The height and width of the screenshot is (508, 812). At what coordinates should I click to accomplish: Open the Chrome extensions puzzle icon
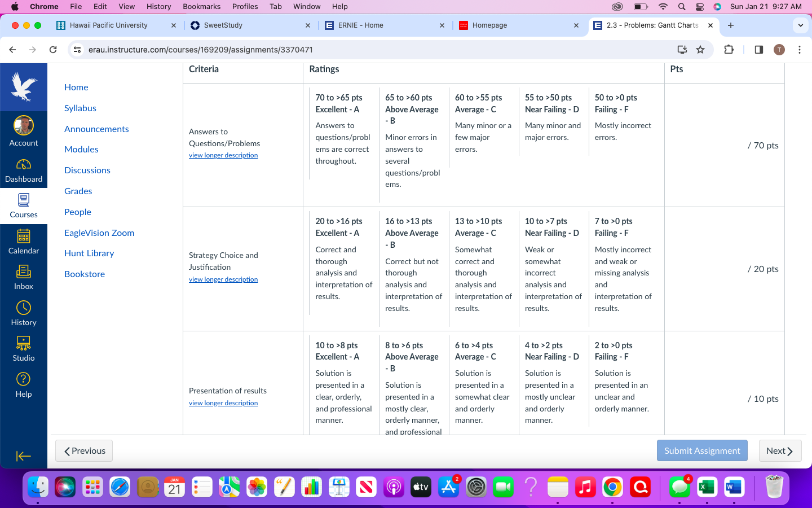tap(729, 50)
